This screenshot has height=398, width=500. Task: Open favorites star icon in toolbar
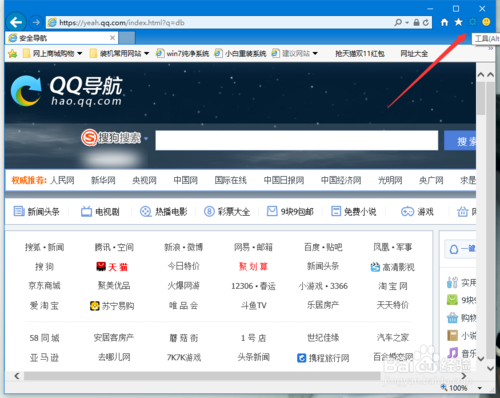[x=459, y=22]
